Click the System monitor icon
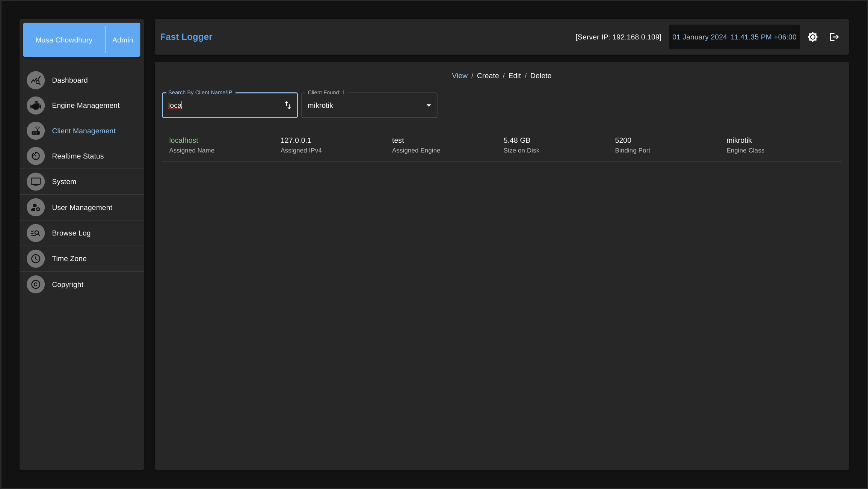Image resolution: width=868 pixels, height=489 pixels. [36, 182]
